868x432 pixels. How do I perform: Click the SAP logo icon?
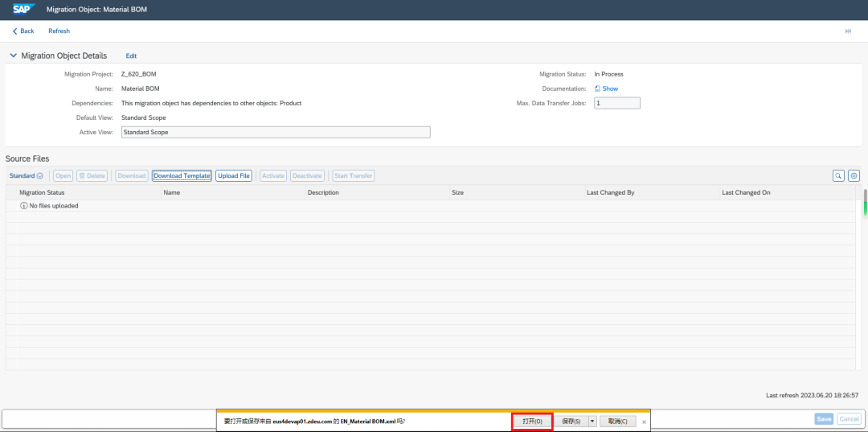pos(24,9)
